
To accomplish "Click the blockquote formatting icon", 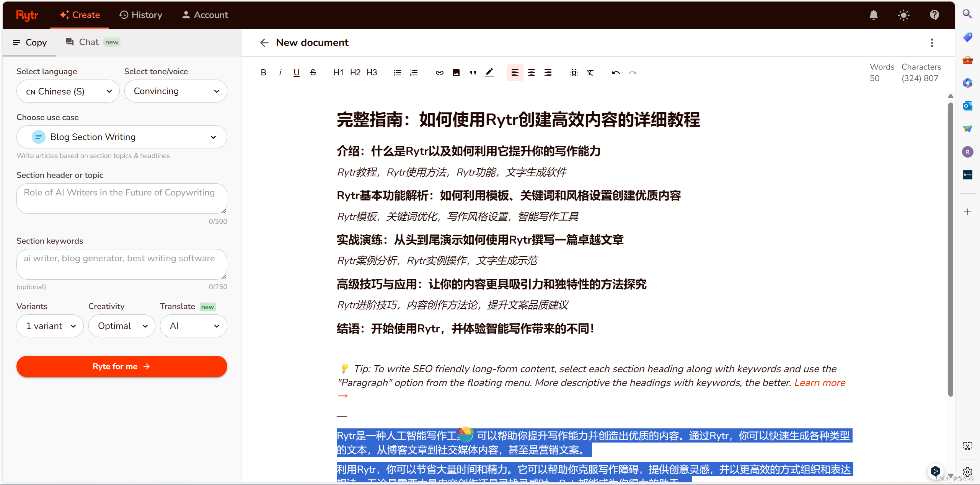I will pos(473,73).
